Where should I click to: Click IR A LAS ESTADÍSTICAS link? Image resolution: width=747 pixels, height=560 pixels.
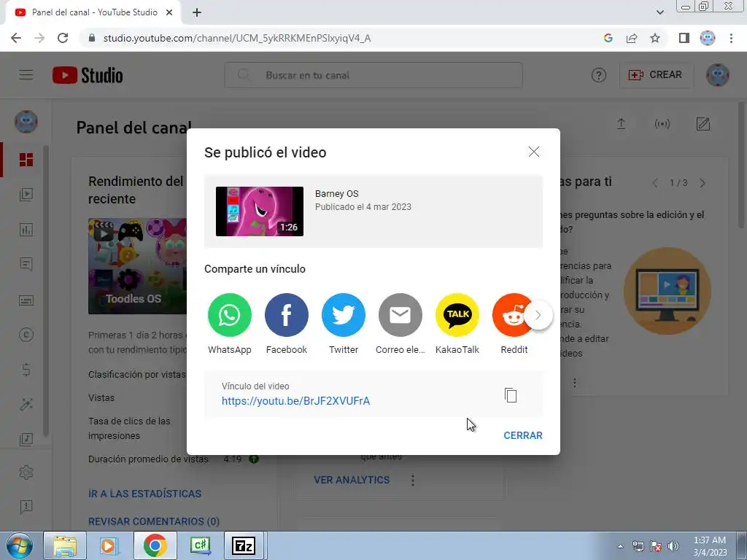tap(145, 494)
